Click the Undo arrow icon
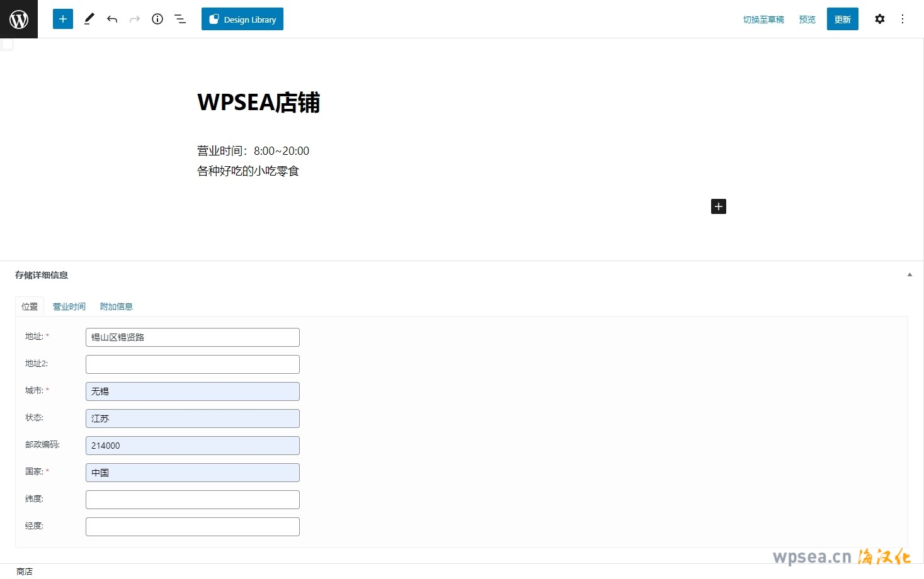Screen dimensions: 924x579 click(112, 19)
